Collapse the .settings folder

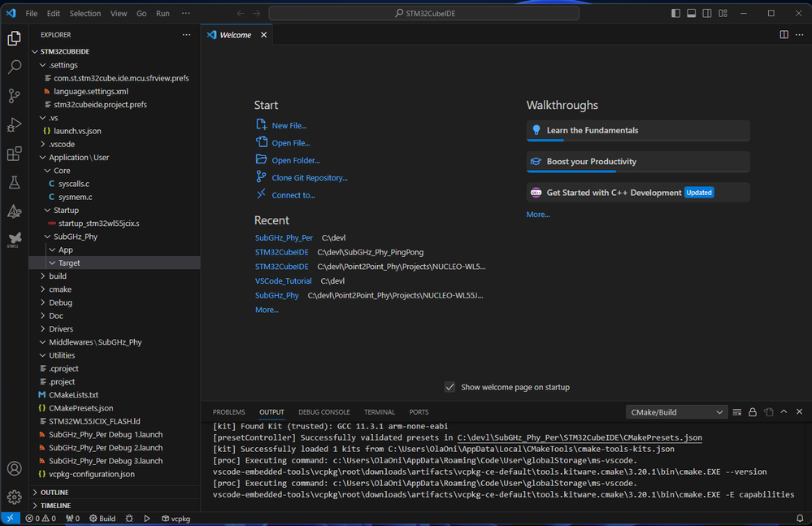pos(115,65)
